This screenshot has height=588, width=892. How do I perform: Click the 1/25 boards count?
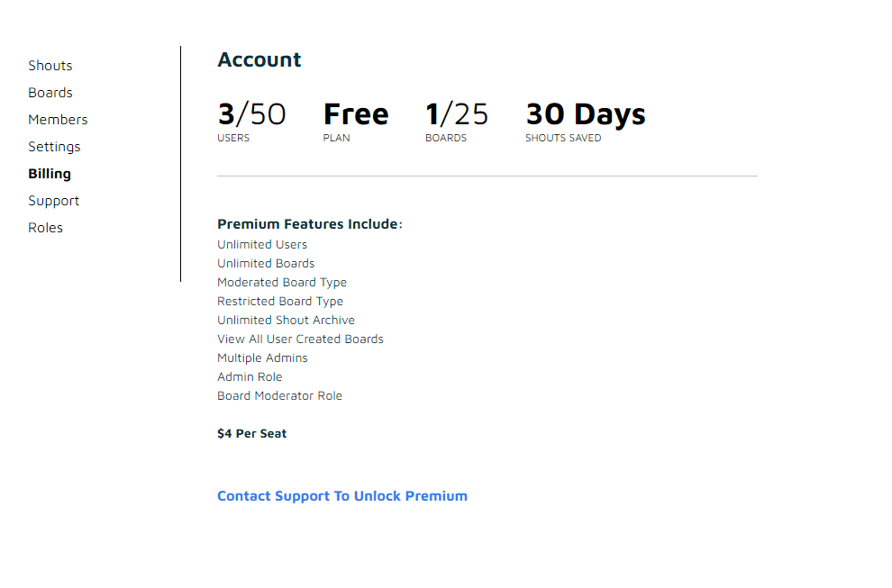coord(457,114)
